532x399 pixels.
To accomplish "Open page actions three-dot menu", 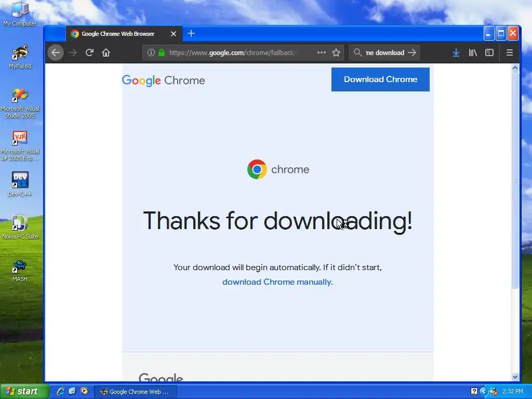I will pos(321,52).
